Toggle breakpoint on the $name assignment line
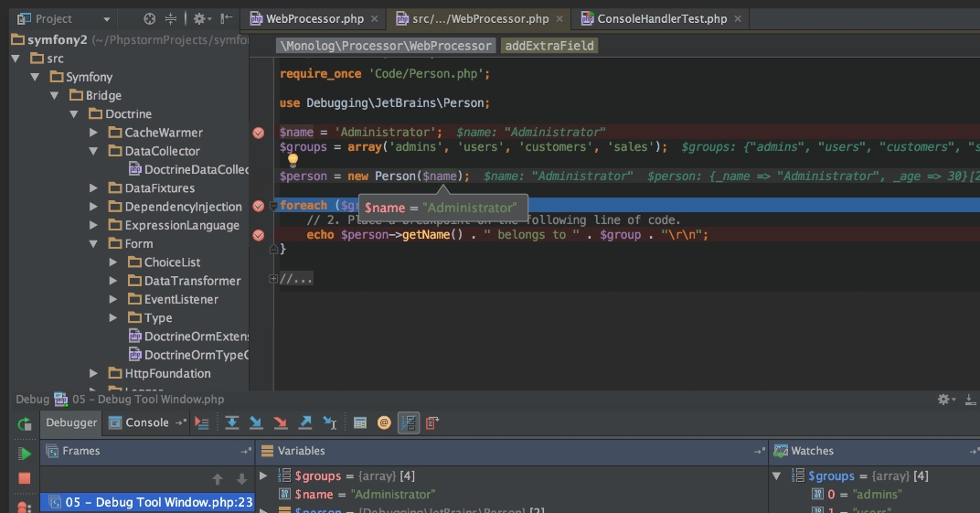The height and width of the screenshot is (513, 980). point(258,133)
